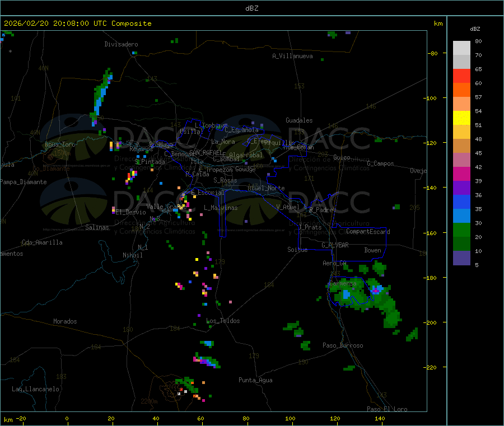Click the La_Nora map label

(x=223, y=142)
